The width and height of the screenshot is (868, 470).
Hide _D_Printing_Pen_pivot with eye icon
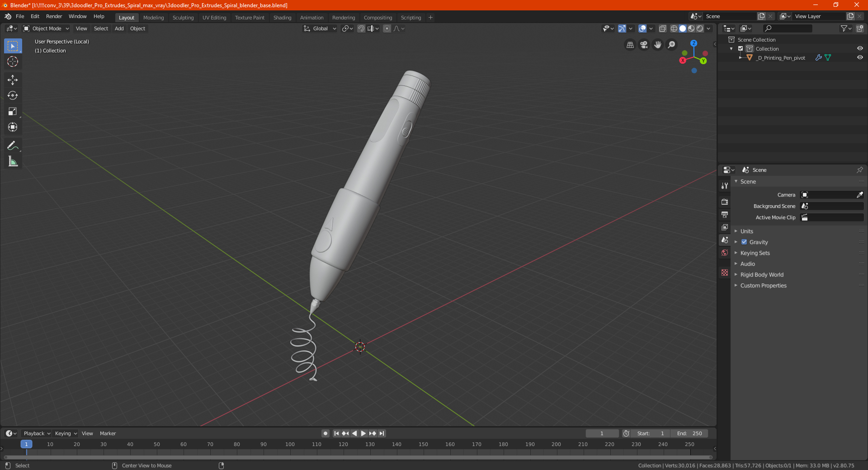pos(860,57)
